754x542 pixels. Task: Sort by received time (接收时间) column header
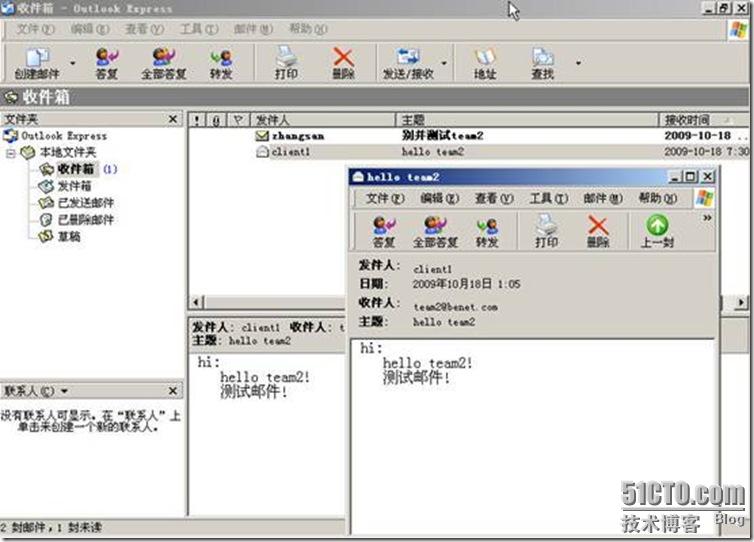click(704, 120)
